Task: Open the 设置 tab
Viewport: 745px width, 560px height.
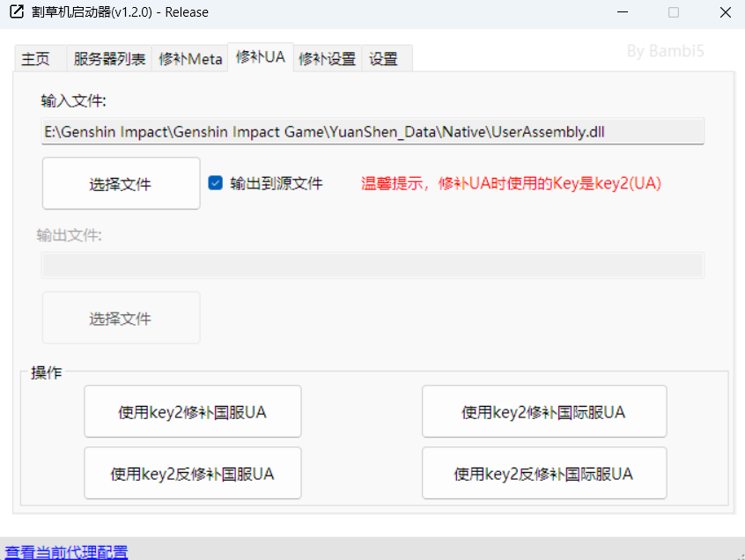Action: 387,59
